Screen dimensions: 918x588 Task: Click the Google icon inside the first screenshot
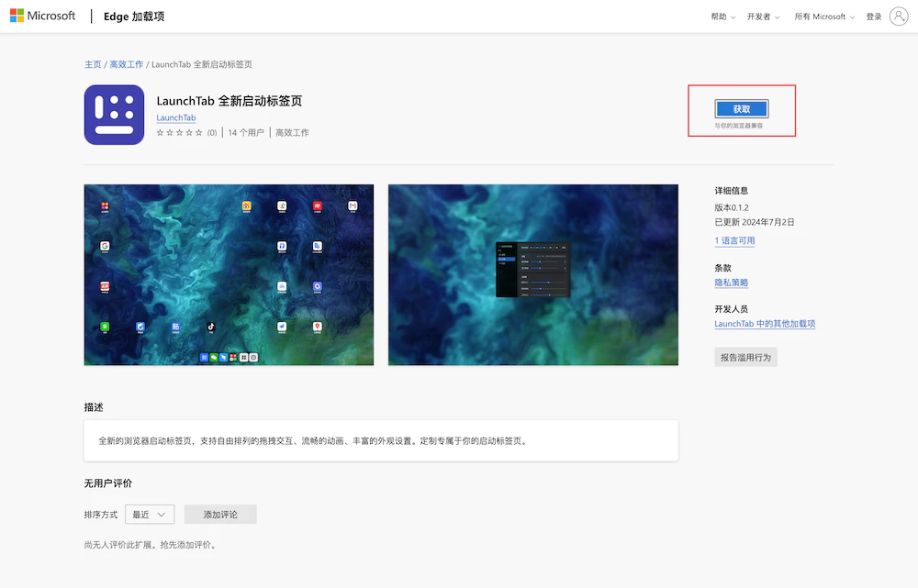pyautogui.click(x=105, y=246)
